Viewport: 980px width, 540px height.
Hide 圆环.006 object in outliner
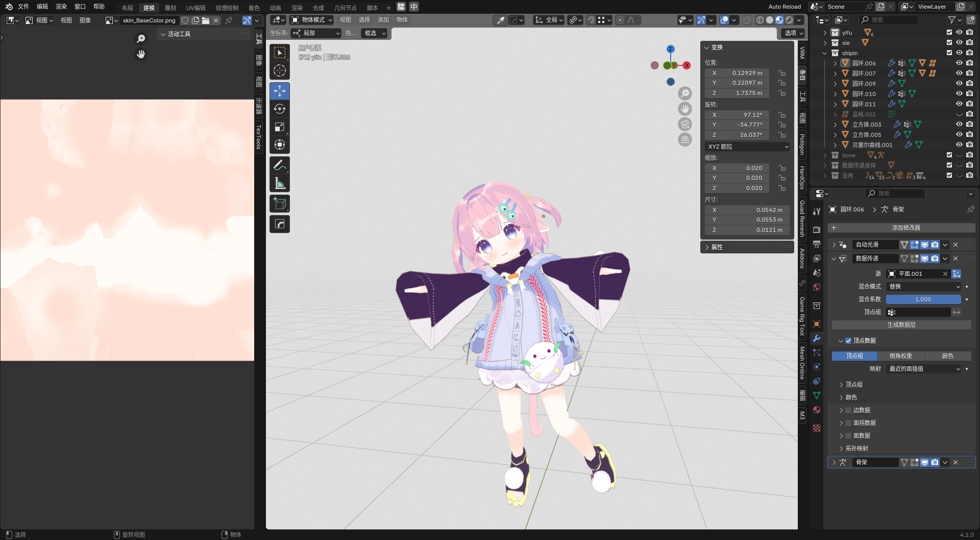(959, 63)
